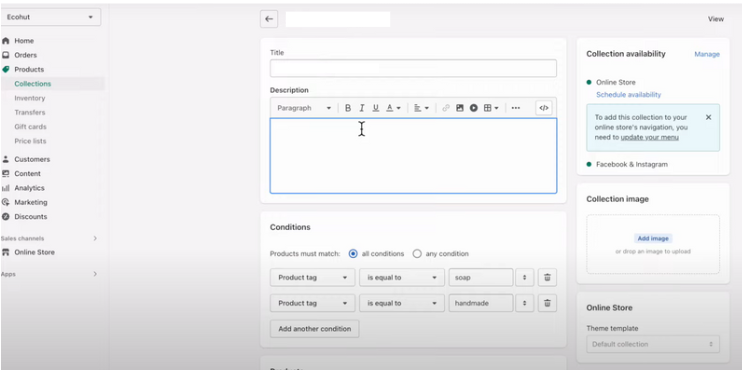
Task: Open the Analytics icon in sidebar
Action: (x=6, y=188)
